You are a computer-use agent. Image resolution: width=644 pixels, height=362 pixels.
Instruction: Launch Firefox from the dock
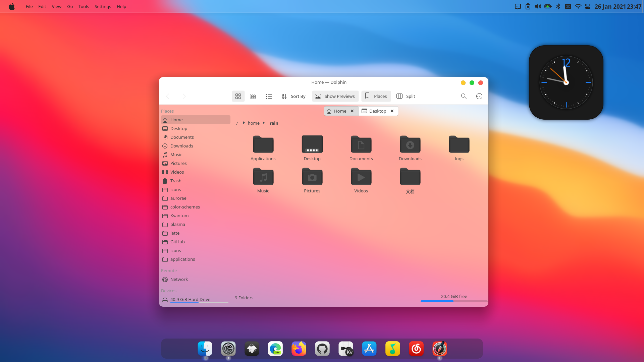[299, 349]
